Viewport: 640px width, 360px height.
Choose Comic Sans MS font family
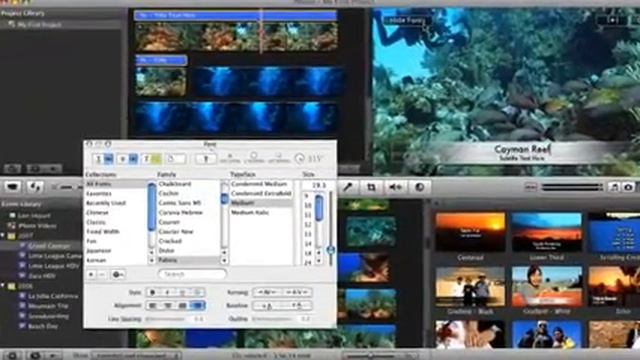[x=180, y=203]
